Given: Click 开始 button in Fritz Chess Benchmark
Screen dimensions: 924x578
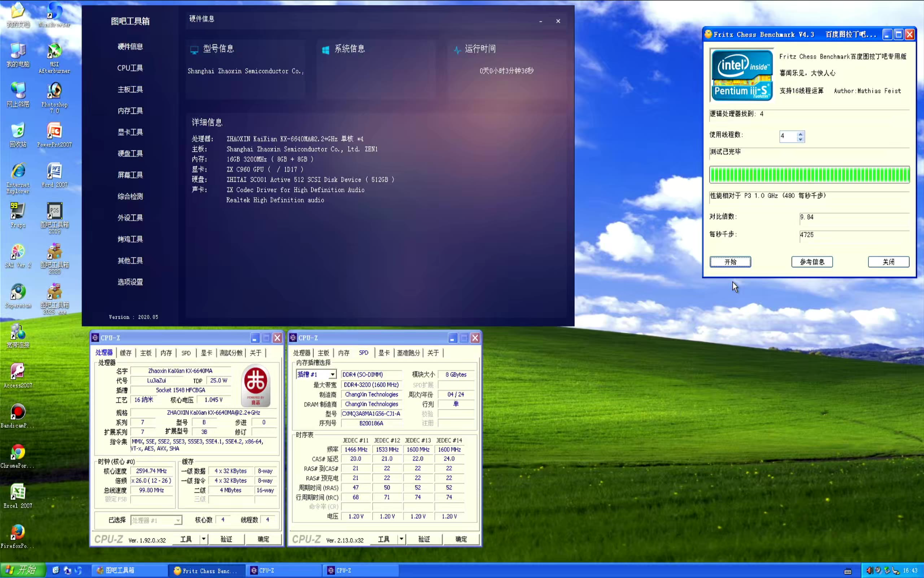Looking at the screenshot, I should click(x=730, y=262).
